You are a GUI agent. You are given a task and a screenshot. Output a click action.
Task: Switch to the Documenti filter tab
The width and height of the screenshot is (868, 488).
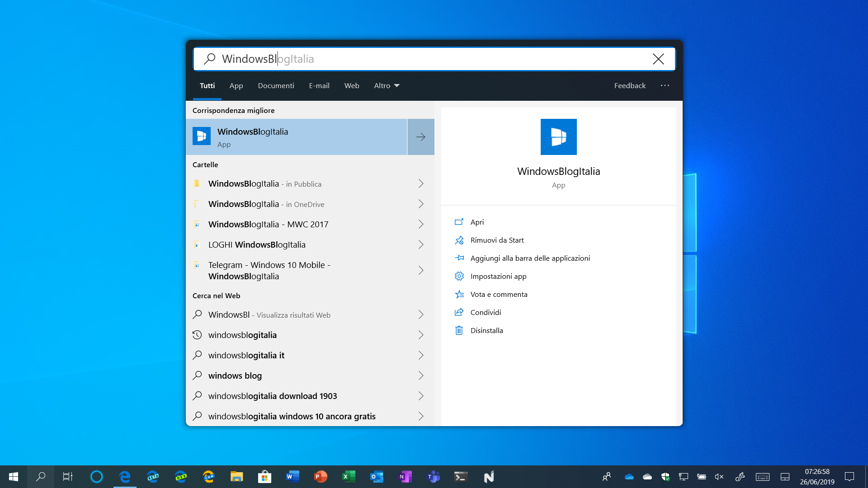coord(276,85)
